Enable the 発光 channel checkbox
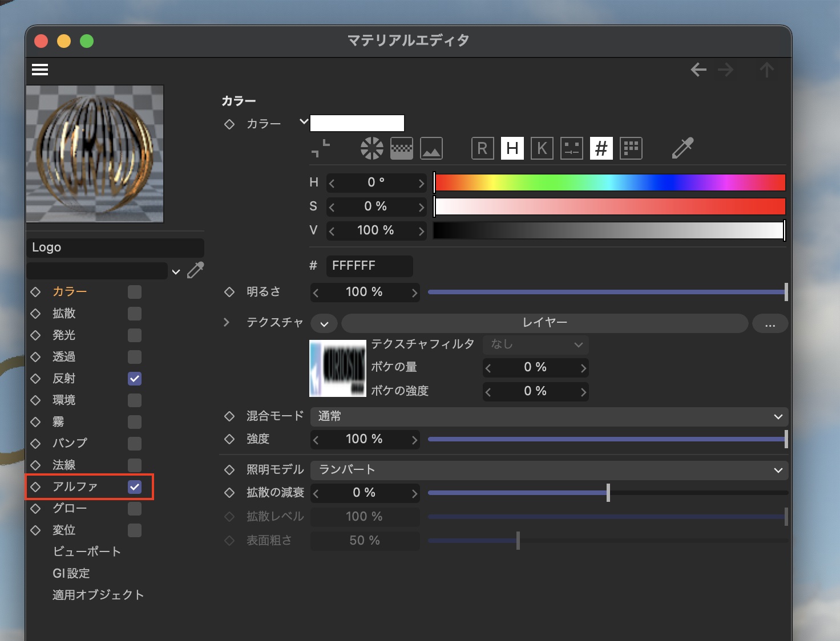 coord(135,335)
